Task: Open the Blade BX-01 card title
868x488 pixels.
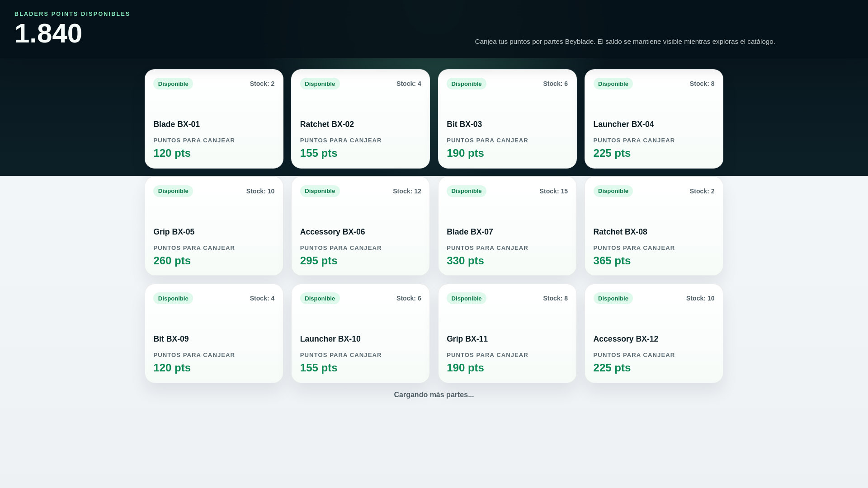Action: [x=176, y=124]
